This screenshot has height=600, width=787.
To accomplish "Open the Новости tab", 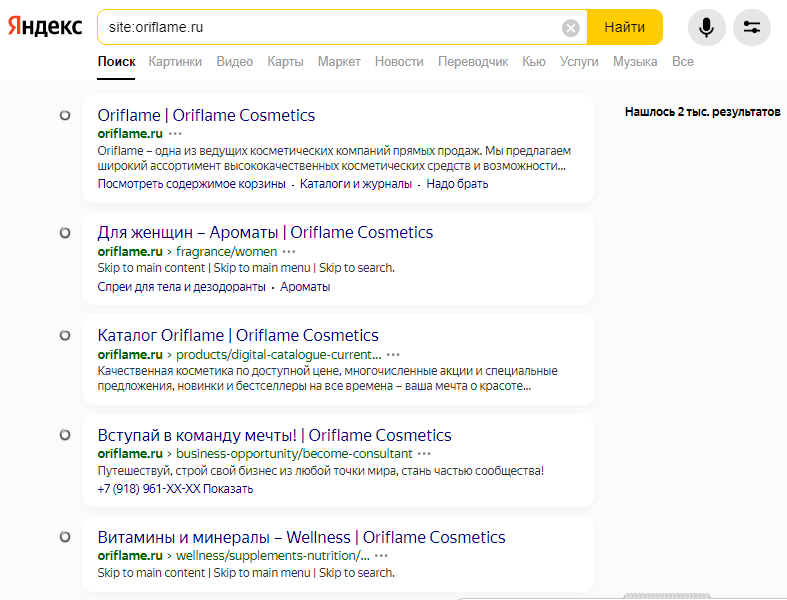I will (399, 62).
